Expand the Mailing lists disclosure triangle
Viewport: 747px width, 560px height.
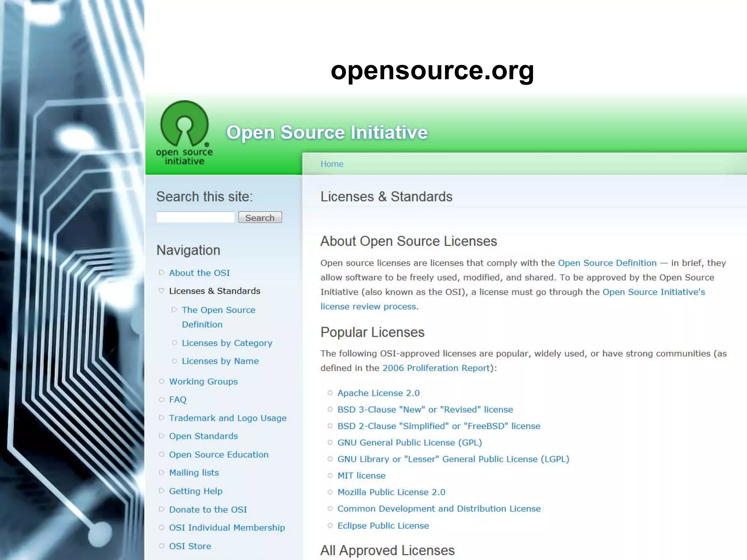tap(162, 472)
